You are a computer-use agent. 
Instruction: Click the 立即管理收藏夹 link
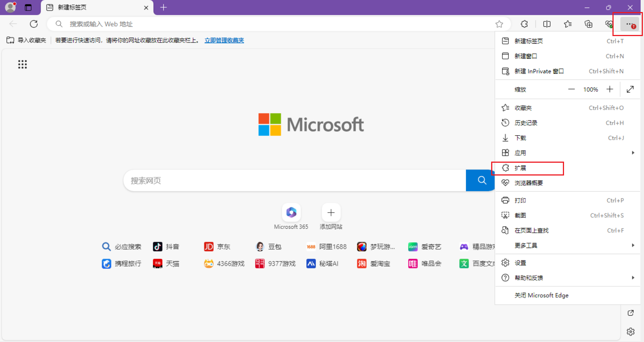[x=224, y=40]
